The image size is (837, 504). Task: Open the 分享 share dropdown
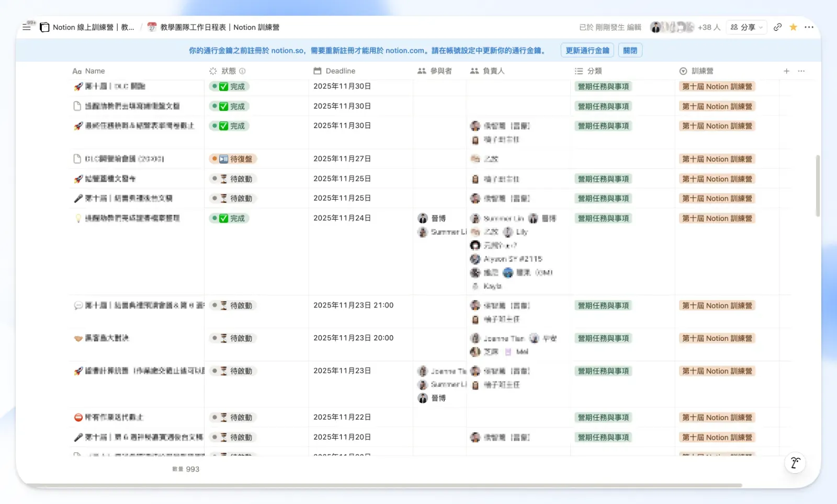(x=747, y=27)
